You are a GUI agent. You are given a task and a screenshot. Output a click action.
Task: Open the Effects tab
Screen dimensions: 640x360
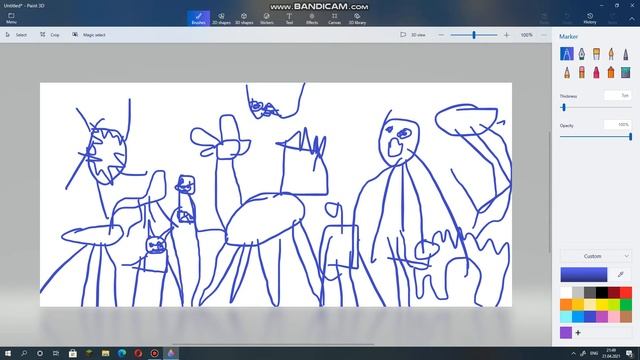click(312, 18)
